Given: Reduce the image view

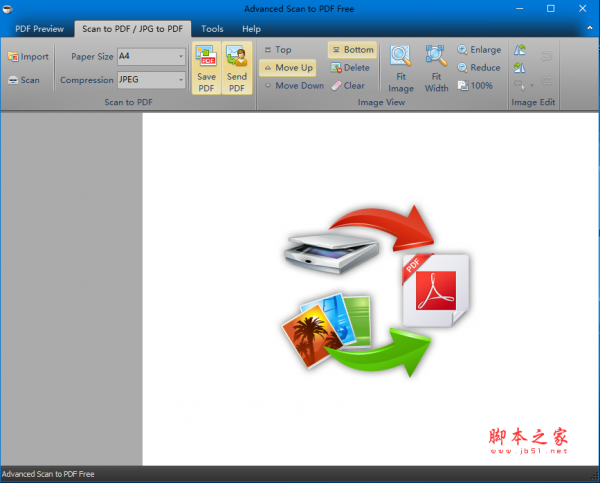Looking at the screenshot, I should click(479, 68).
